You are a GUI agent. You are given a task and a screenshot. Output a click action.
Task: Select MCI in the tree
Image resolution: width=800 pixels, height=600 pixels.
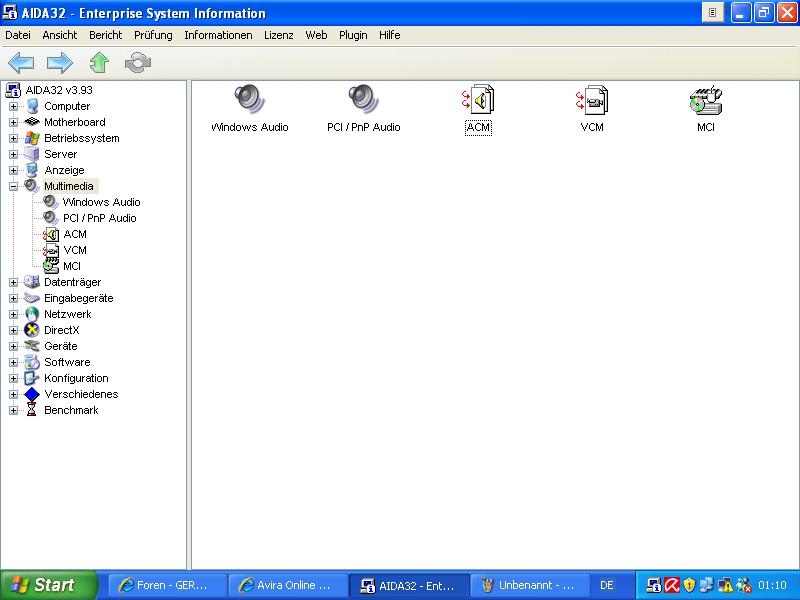pos(72,266)
